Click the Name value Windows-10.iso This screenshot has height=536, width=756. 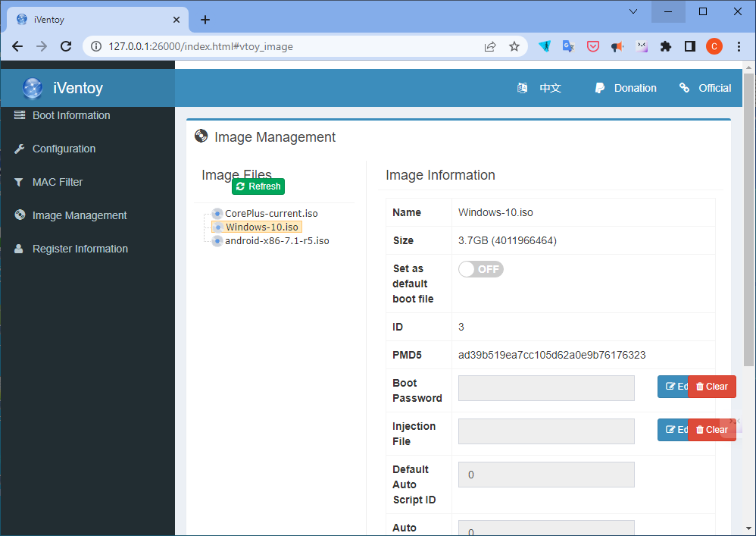point(495,212)
